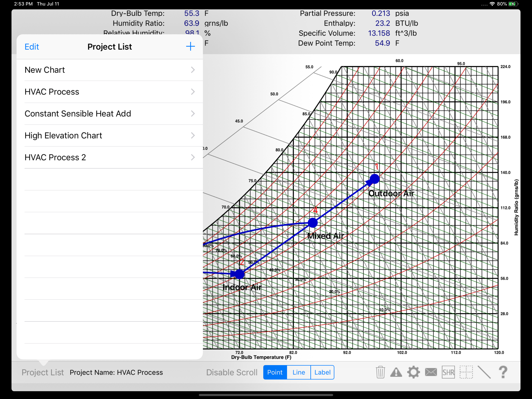This screenshot has width=532, height=399.
Task: Switch to Label mode segment
Action: (x=322, y=372)
